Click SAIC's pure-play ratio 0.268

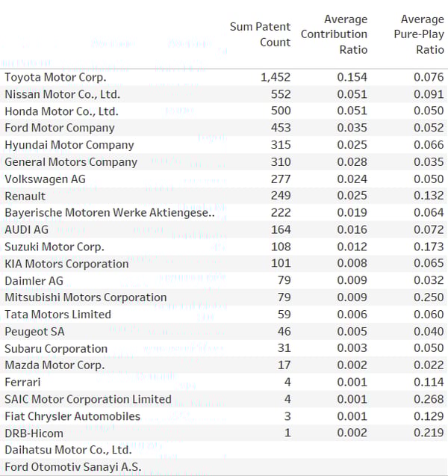click(429, 399)
